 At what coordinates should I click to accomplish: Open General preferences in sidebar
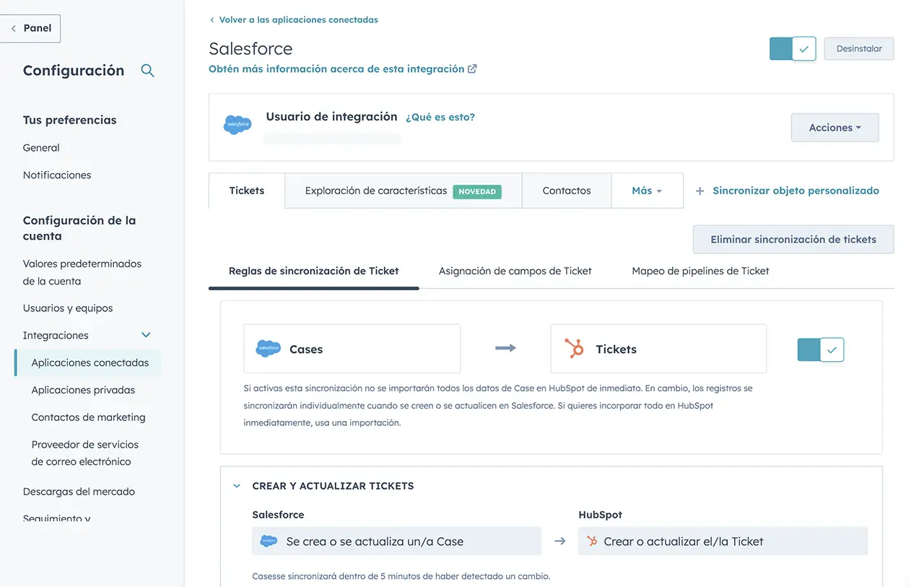[x=41, y=147]
